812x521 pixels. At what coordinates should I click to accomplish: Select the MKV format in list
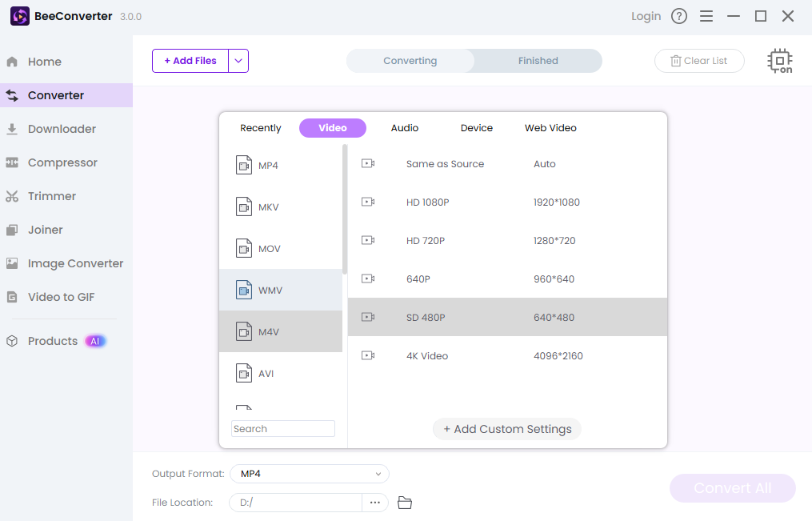pyautogui.click(x=269, y=207)
